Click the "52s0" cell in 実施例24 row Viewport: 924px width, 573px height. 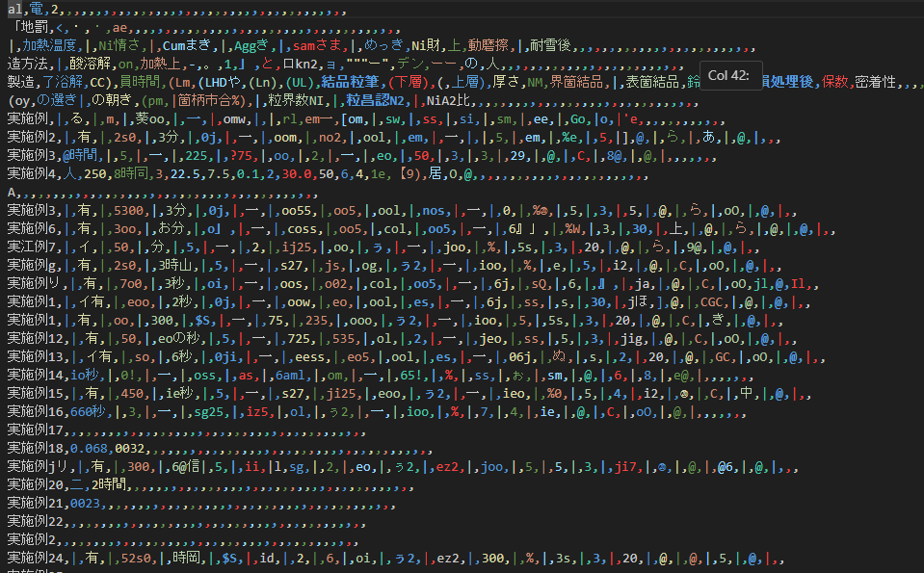pyautogui.click(x=136, y=559)
